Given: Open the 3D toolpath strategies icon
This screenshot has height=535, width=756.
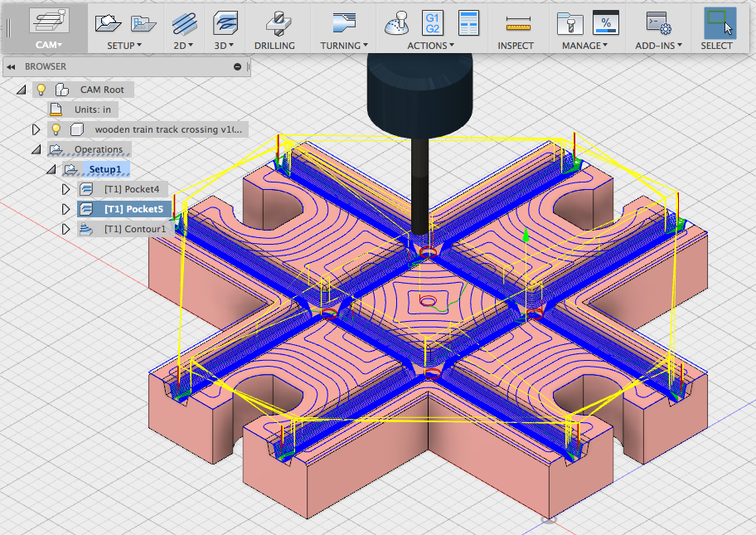Looking at the screenshot, I should [x=225, y=23].
